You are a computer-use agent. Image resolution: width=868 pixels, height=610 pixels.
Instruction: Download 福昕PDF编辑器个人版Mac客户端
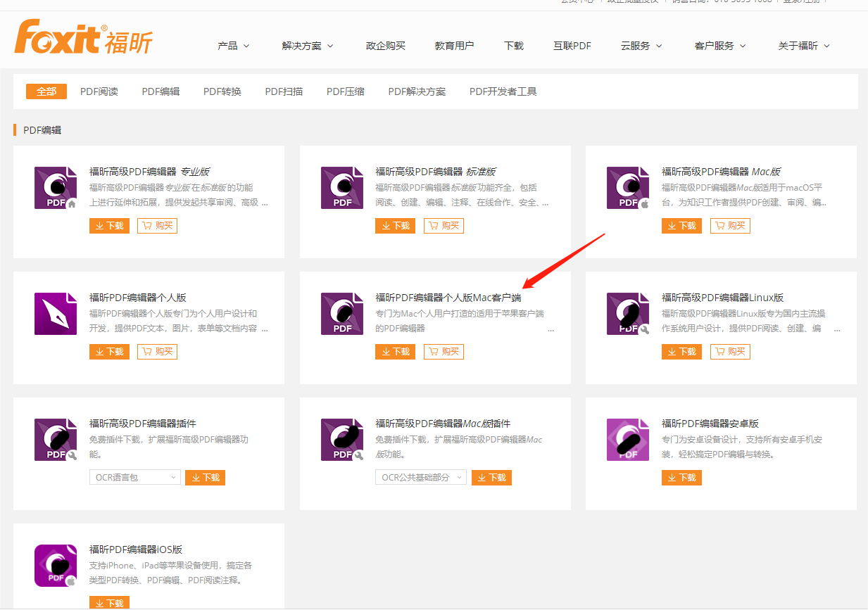tap(395, 352)
